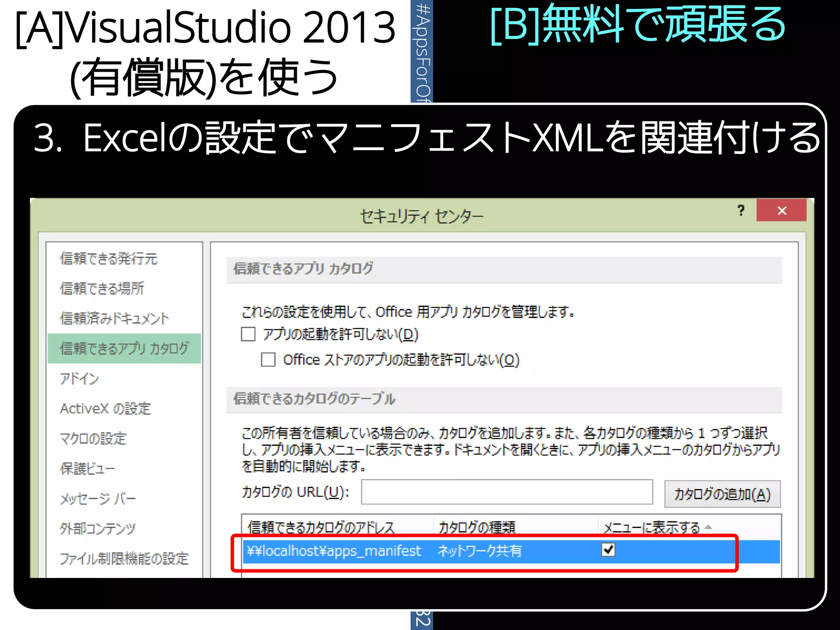
Task: Uncheck メニューに表示する for localhost catalog
Action: click(x=608, y=550)
